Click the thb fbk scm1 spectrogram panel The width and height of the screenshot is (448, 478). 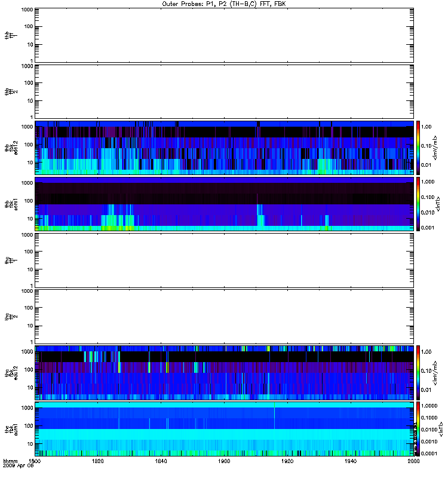pyautogui.click(x=225, y=204)
